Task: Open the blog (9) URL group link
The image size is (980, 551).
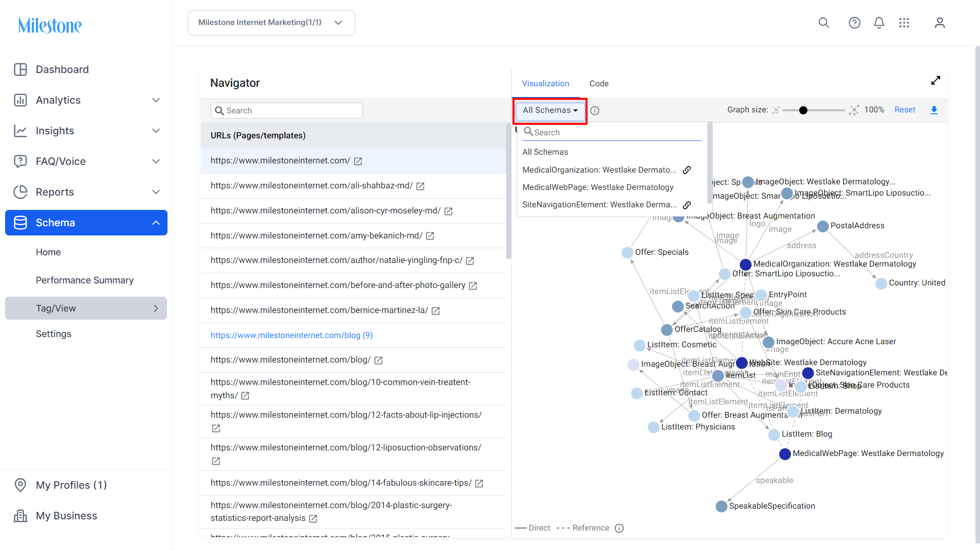Action: point(292,336)
